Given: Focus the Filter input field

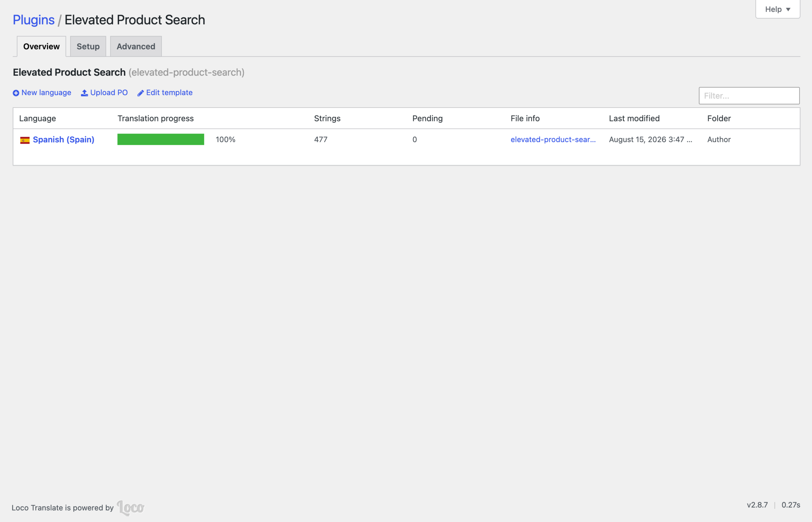Looking at the screenshot, I should (749, 95).
